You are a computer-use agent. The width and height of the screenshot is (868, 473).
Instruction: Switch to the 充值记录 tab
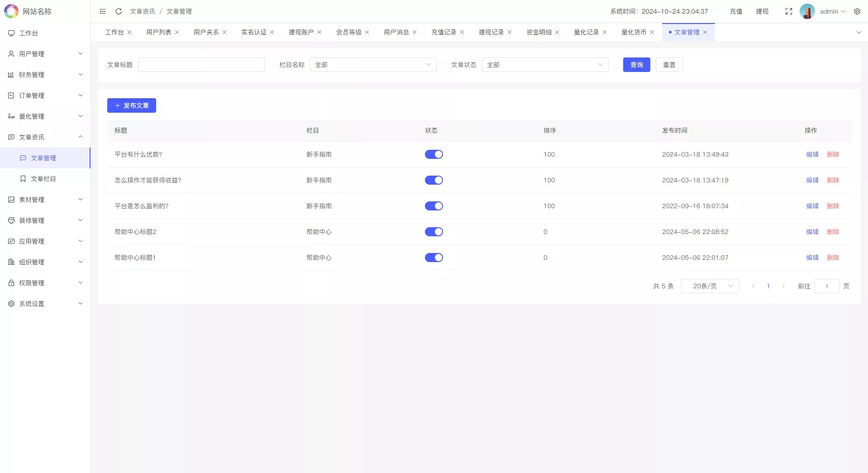pyautogui.click(x=444, y=32)
